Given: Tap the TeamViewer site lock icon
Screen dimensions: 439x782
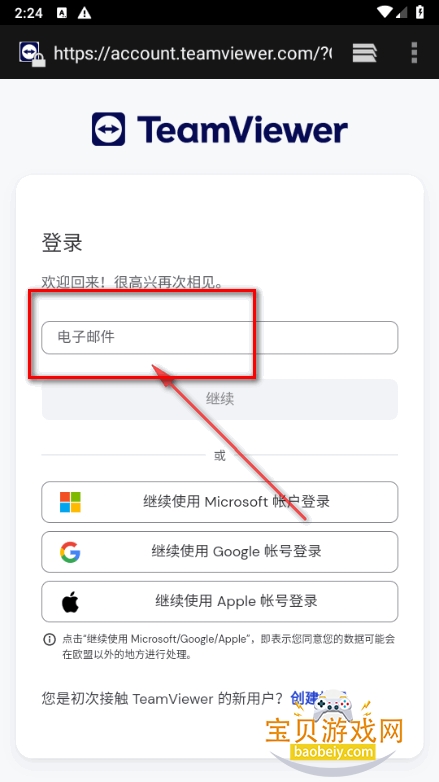Looking at the screenshot, I should coord(32,53).
